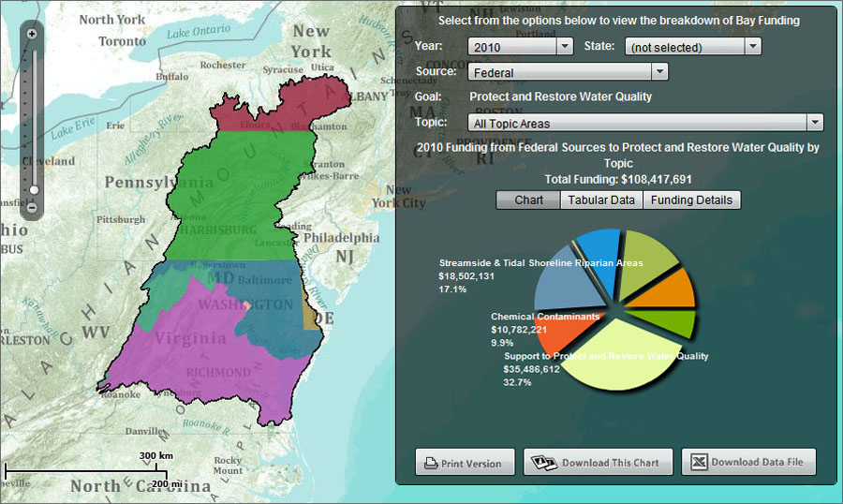The image size is (843, 504).
Task: Click the $18,502,131 funding value
Action: [x=466, y=276]
